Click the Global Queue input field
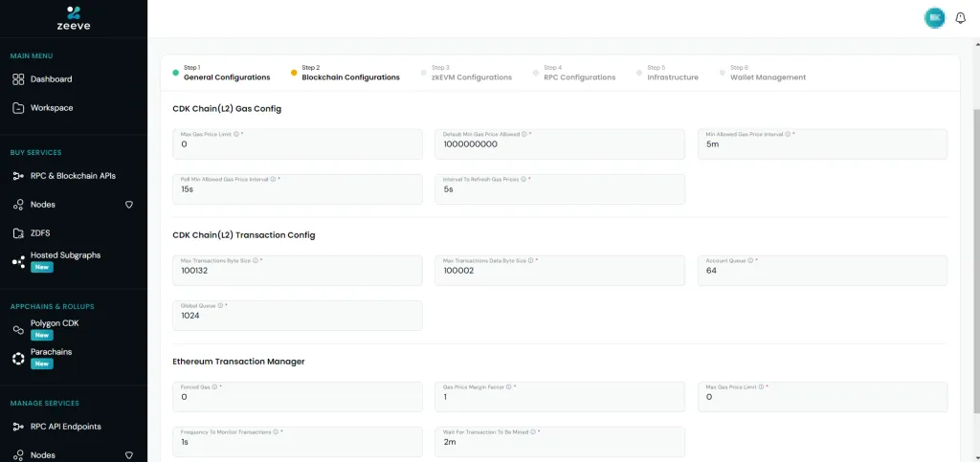The height and width of the screenshot is (462, 980). 297,317
